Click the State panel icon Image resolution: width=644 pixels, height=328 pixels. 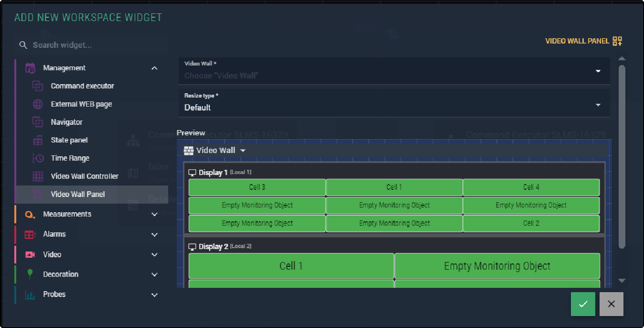38,141
